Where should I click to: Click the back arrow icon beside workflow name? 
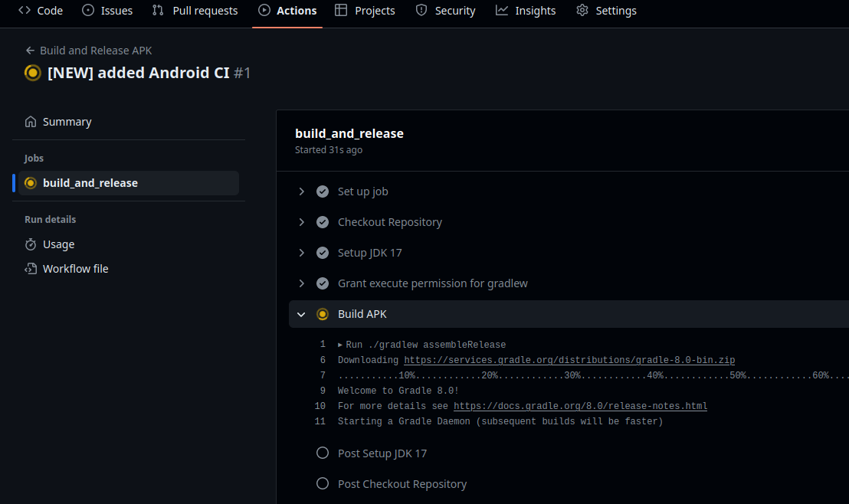31,51
